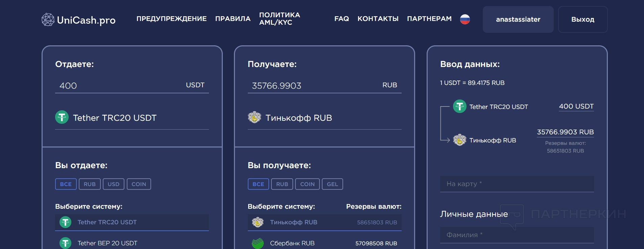Select COIN filter under Вы отдаете
The width and height of the screenshot is (644, 249).
[139, 184]
